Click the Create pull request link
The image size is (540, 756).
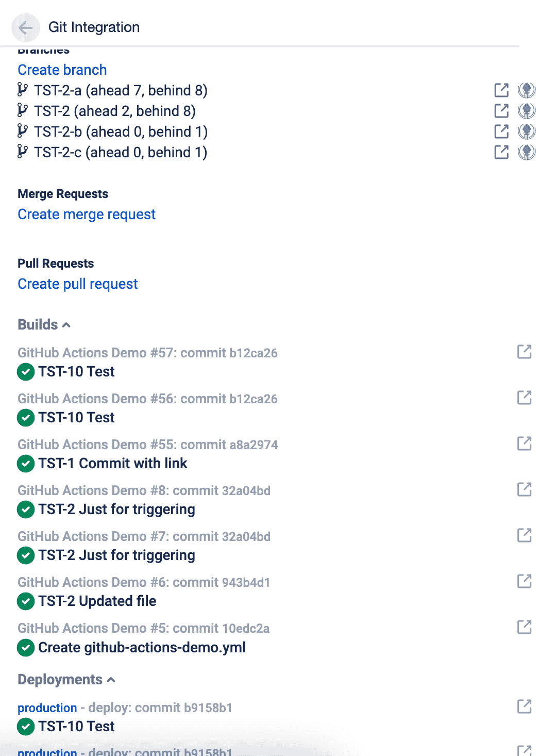click(78, 284)
